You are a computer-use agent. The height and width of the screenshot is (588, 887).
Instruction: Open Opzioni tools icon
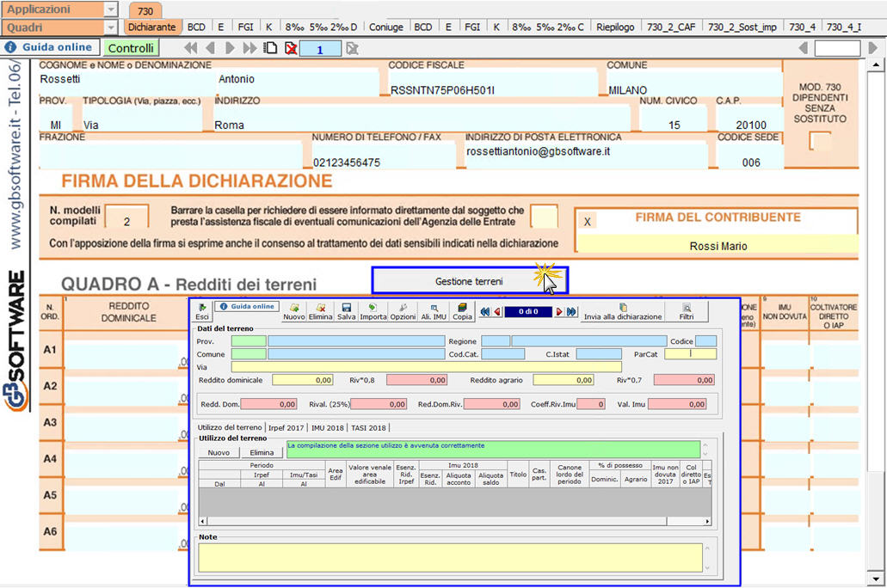click(x=402, y=310)
